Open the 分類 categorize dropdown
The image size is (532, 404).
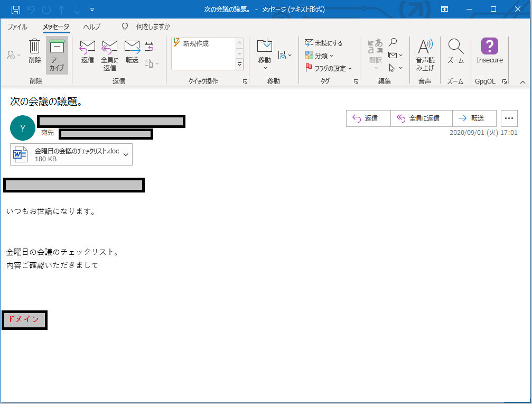pos(319,56)
